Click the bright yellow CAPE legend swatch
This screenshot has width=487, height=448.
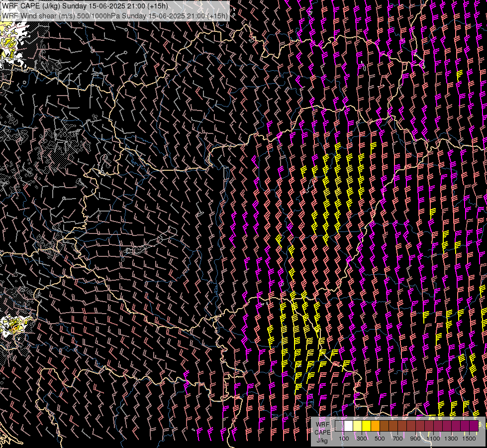click(367, 426)
